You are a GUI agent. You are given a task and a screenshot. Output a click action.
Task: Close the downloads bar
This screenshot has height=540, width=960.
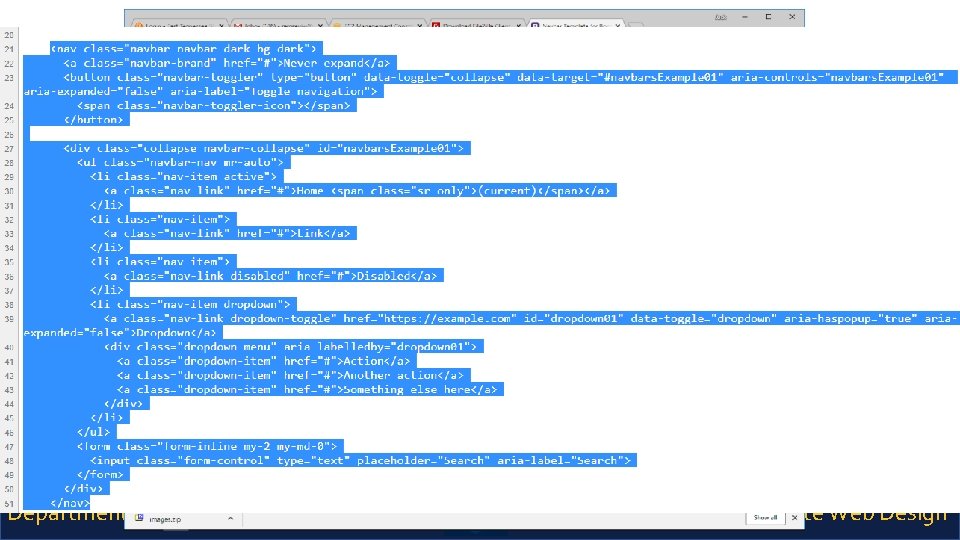coord(794,518)
